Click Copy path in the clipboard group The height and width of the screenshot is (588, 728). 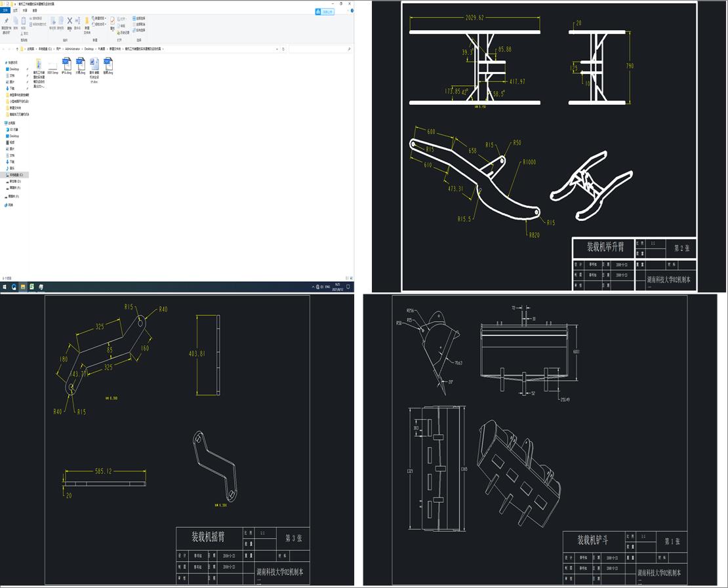[x=36, y=18]
